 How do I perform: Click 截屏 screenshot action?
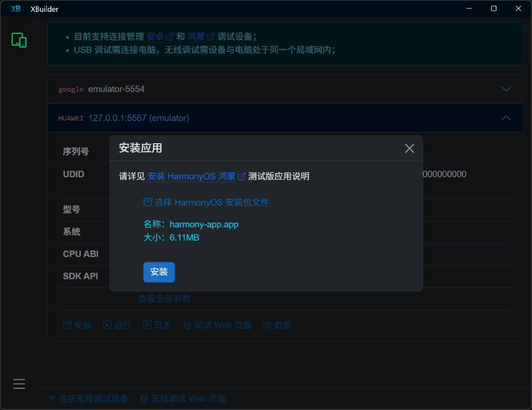coord(277,325)
